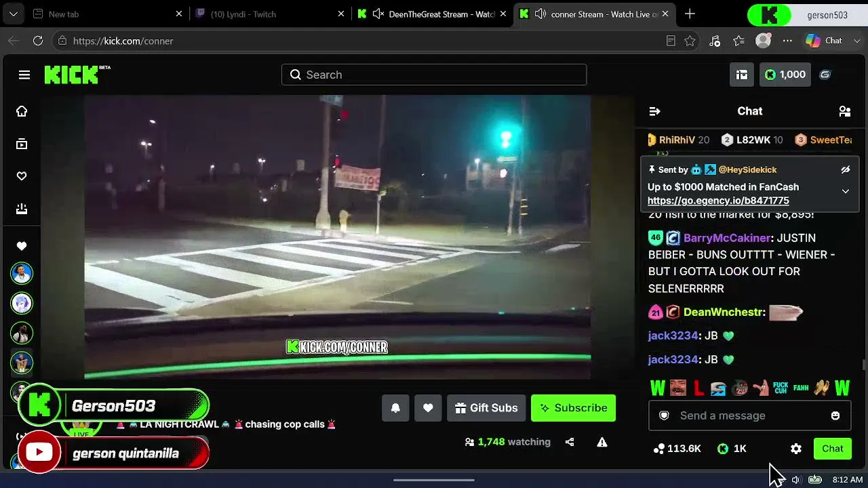This screenshot has width=868, height=488.
Task: Click @HeySidekick username in pinned message
Action: (x=747, y=169)
